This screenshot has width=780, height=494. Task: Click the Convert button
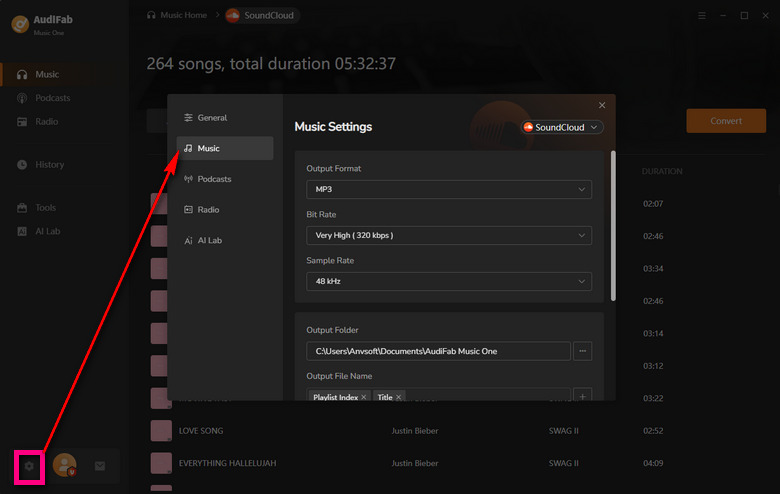726,121
